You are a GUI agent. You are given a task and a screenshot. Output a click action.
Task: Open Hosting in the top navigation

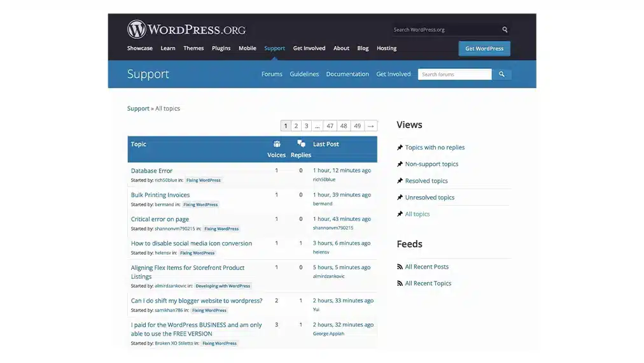(386, 48)
